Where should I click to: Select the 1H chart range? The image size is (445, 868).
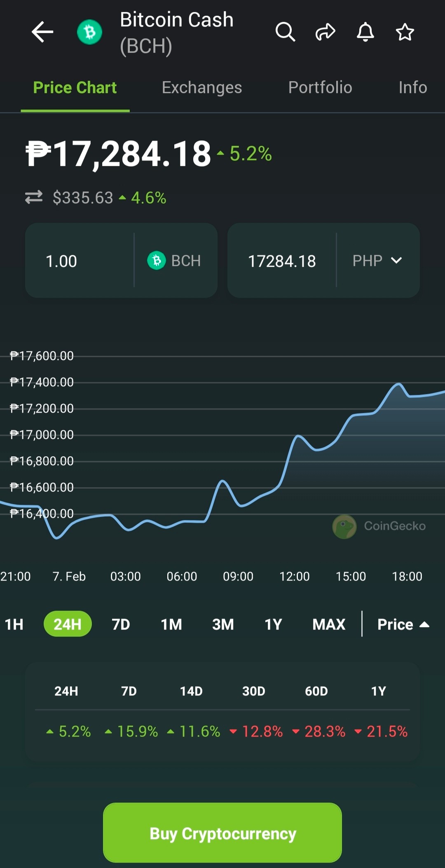pyautogui.click(x=14, y=624)
